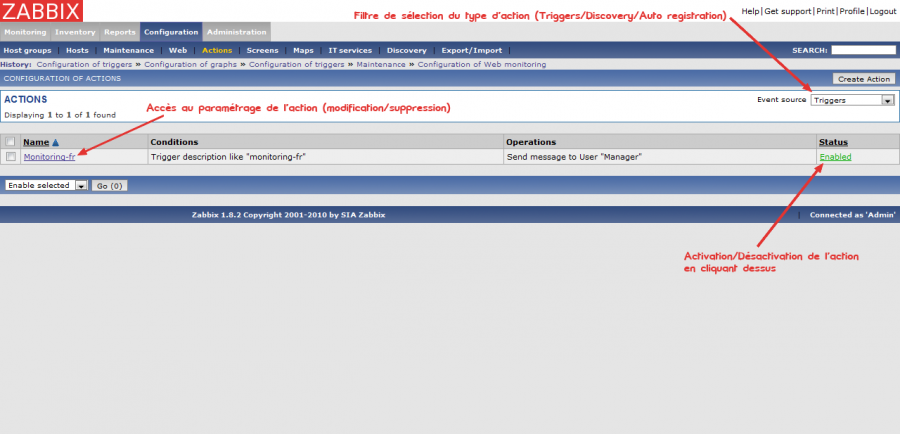The width and height of the screenshot is (900, 434).
Task: Click the Print link
Action: 825,11
